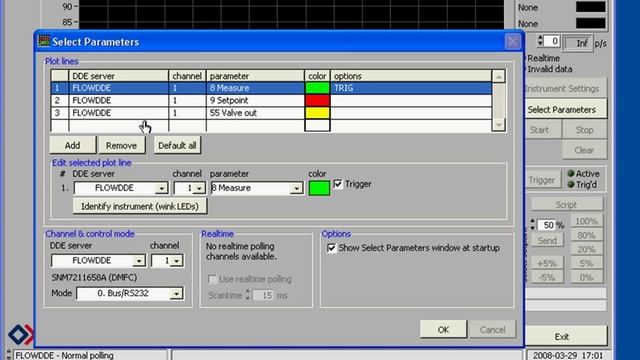
Task: Click the Active indicator LED
Action: [x=571, y=173]
